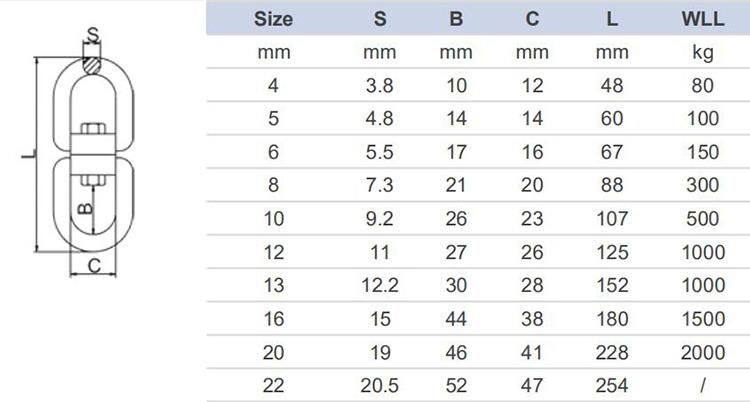Click L value 107 for size 10
The width and height of the screenshot is (750, 402).
(x=612, y=219)
